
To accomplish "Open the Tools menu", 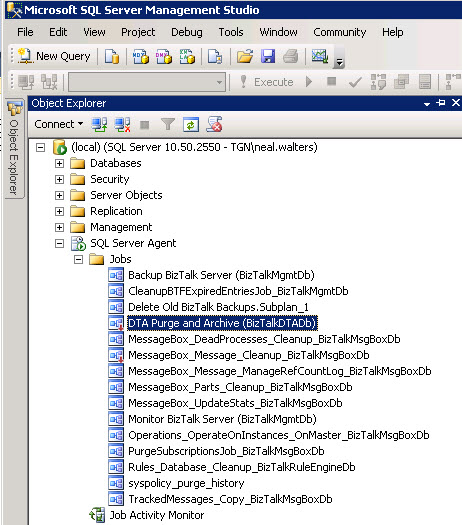I will (x=231, y=32).
